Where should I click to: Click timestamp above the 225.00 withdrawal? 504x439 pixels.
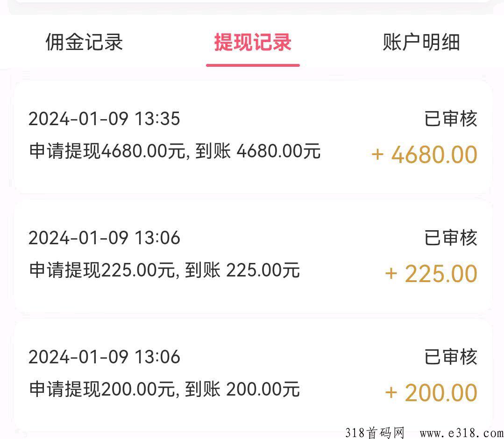click(x=104, y=238)
